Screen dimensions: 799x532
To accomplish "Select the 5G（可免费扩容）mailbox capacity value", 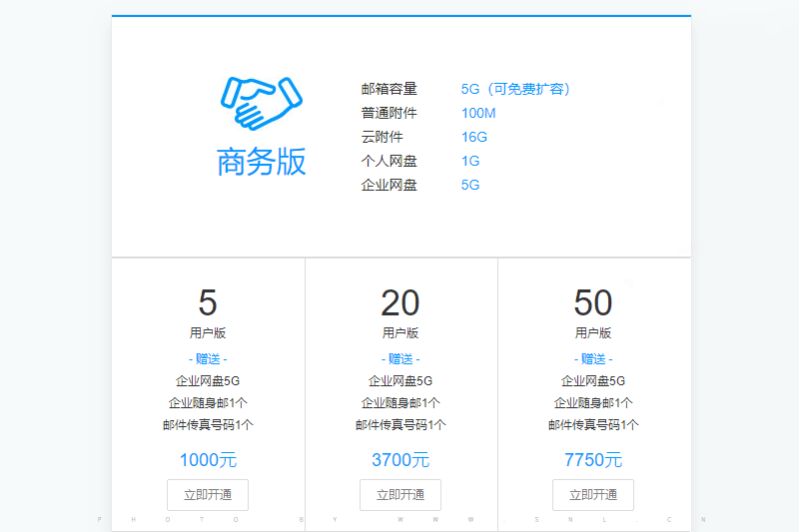I will coord(515,89).
